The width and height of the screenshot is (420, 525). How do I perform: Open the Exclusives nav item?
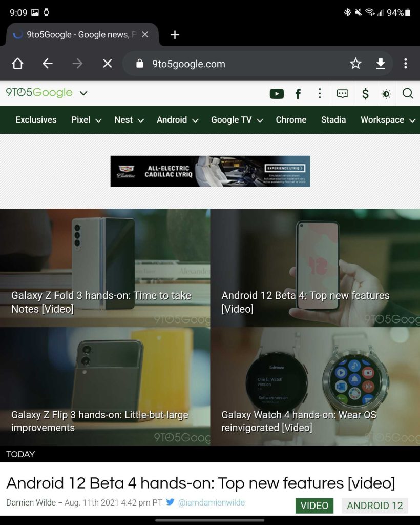[x=36, y=120]
